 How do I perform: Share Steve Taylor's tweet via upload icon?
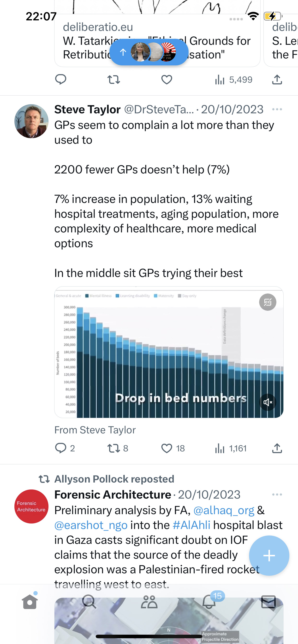point(277,448)
